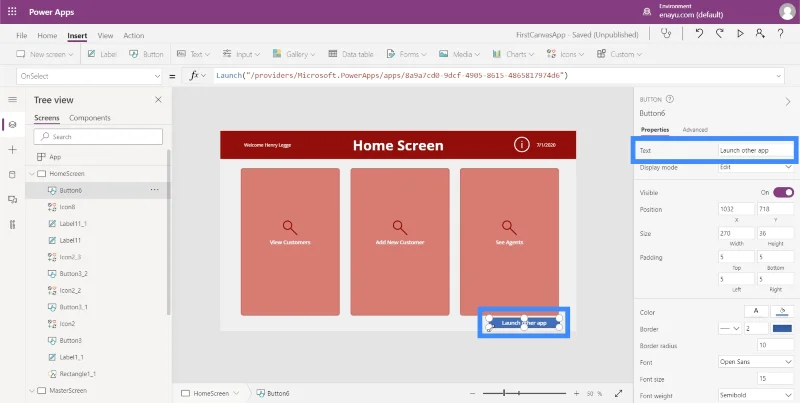The image size is (800, 403).
Task: Toggle the Visible switch off
Action: 783,192
